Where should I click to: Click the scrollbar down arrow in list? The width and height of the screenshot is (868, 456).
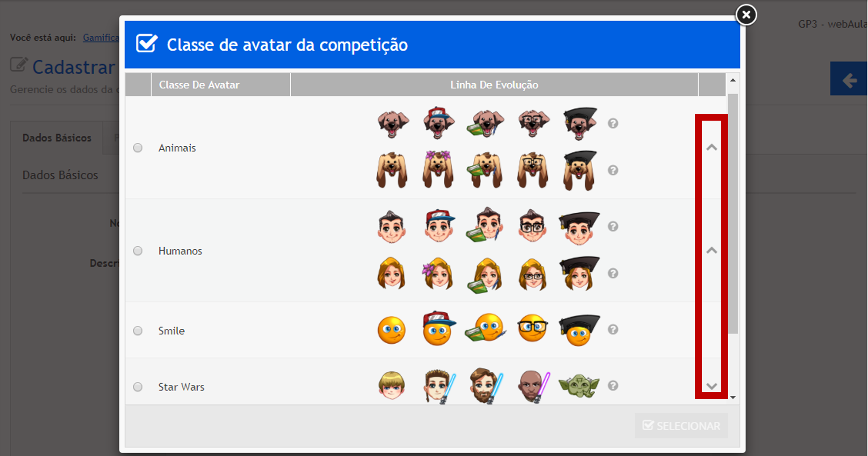pos(733,397)
